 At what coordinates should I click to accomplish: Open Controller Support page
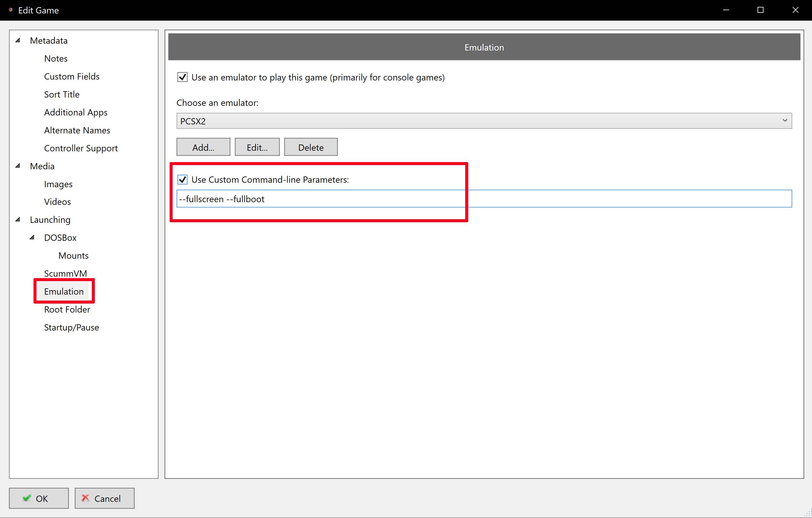(x=80, y=148)
